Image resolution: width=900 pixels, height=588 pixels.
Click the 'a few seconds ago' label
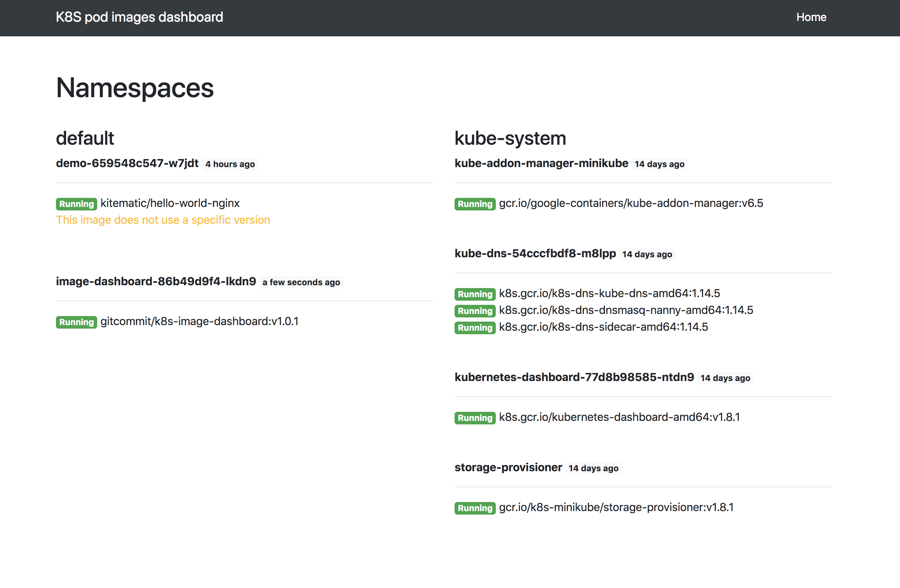pos(301,282)
